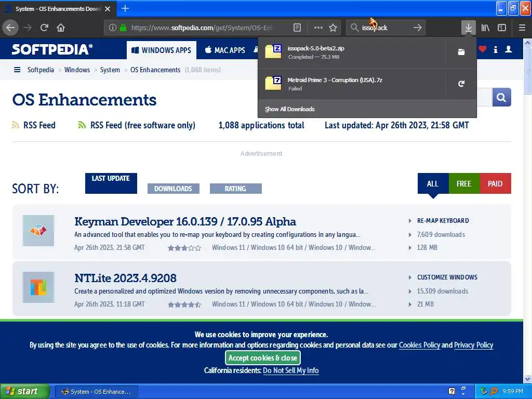Viewport: 532px width, 399px height.
Task: Open the Library bookshelf icon
Action: pyautogui.click(x=485, y=28)
